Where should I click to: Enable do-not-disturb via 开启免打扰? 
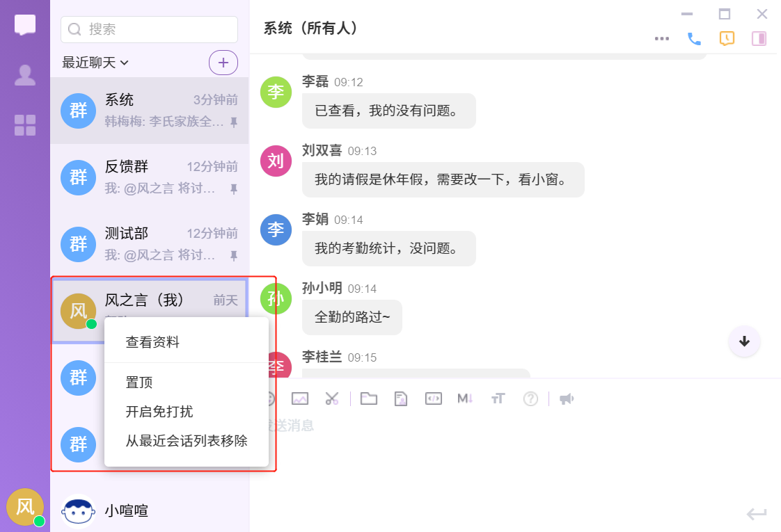pyautogui.click(x=159, y=412)
